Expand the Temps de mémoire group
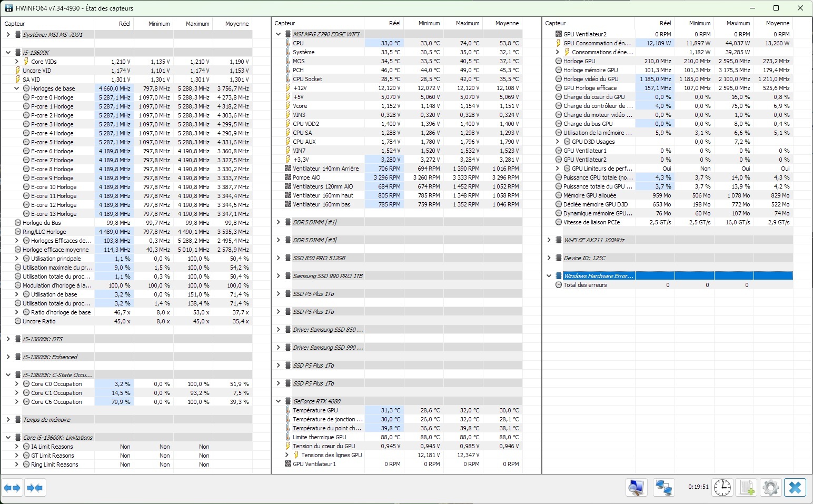 coord(8,420)
